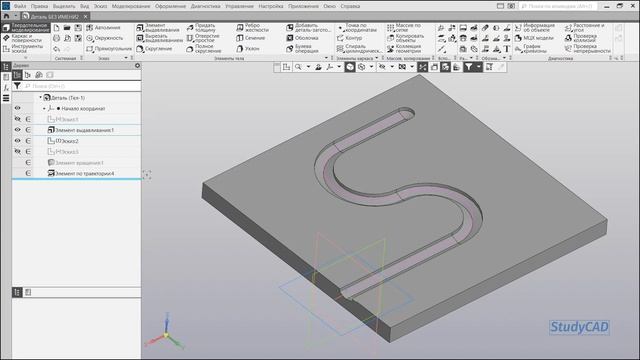Image resolution: width=640 pixels, height=360 pixels.
Task: Toggle the shaded display cube button
Action: point(350,67)
